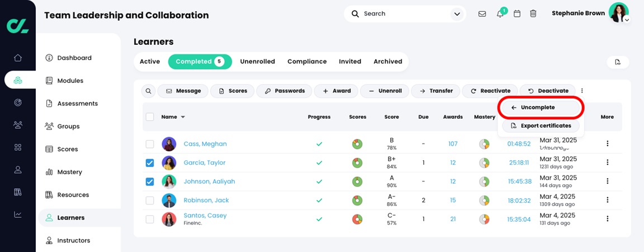Click the Mastery chart for Santos, Casey

coord(484,220)
